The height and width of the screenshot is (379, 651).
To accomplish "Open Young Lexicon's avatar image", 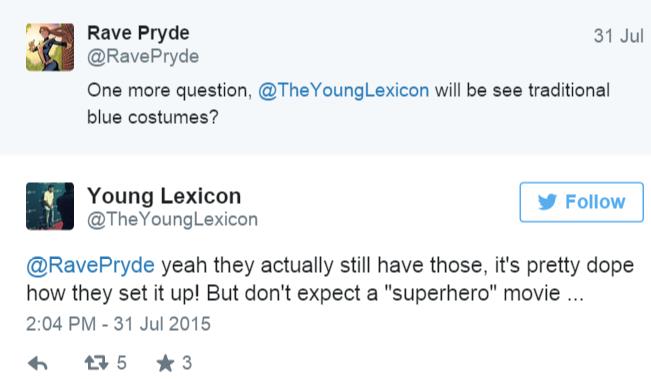I will pyautogui.click(x=50, y=206).
